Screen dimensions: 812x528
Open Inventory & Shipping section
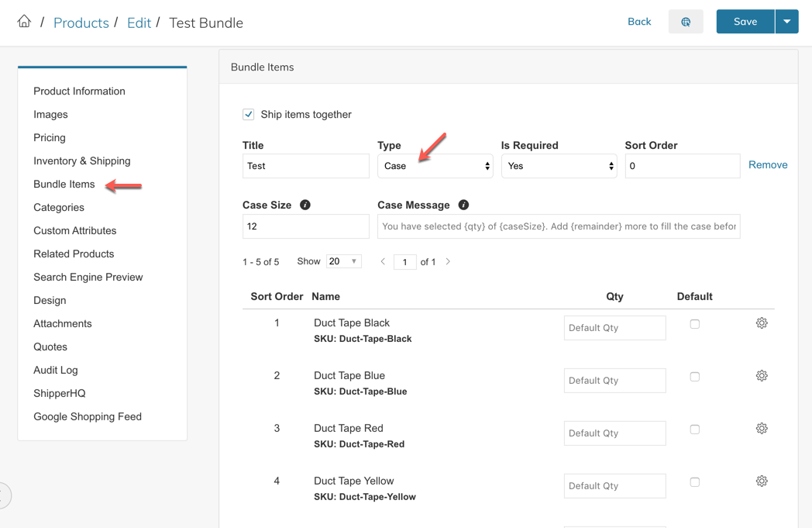point(82,161)
